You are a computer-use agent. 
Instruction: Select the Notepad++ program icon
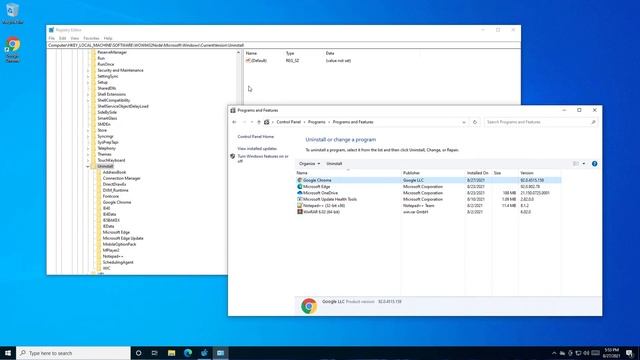300,206
